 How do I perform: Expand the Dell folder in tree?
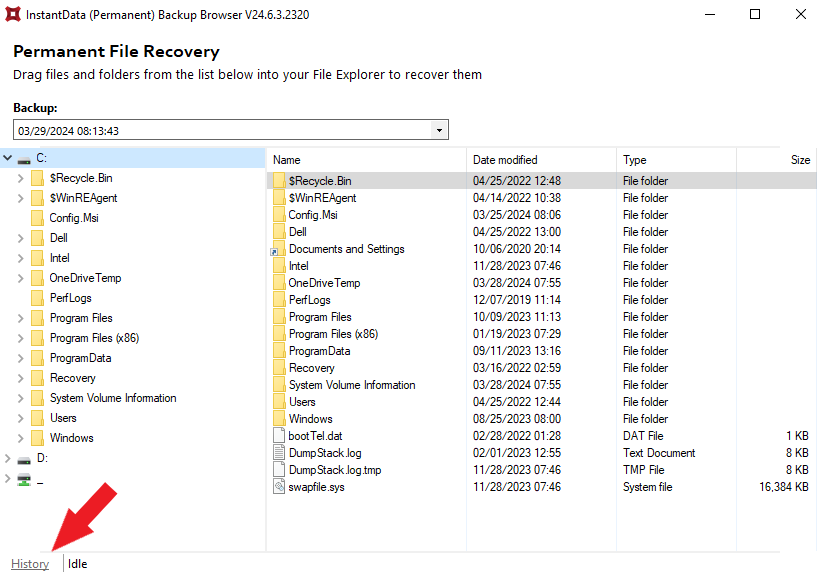pos(20,238)
